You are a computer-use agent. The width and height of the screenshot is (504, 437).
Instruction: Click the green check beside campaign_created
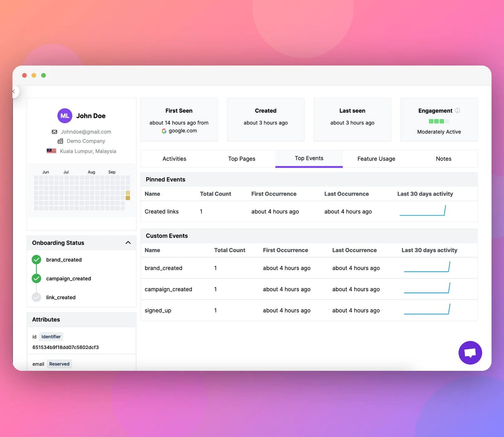(36, 278)
